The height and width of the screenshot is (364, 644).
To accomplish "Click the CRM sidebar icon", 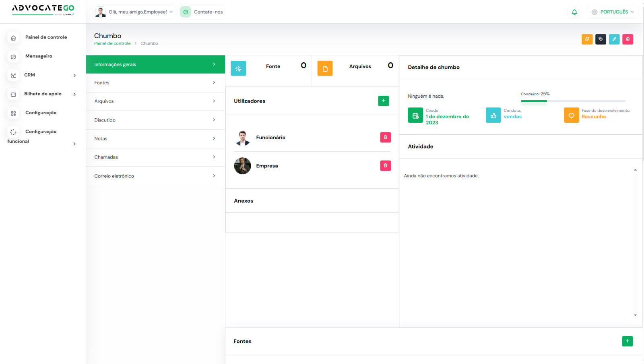I will click(13, 76).
